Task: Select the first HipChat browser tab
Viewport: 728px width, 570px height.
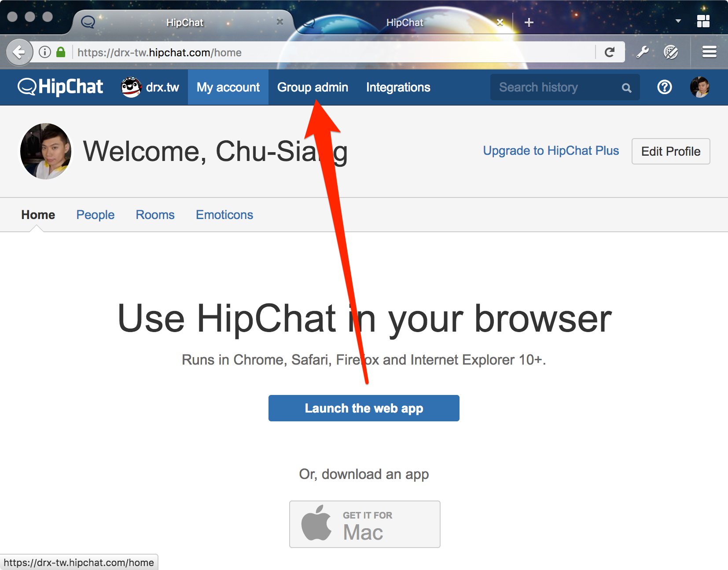Action: pyautogui.click(x=184, y=22)
